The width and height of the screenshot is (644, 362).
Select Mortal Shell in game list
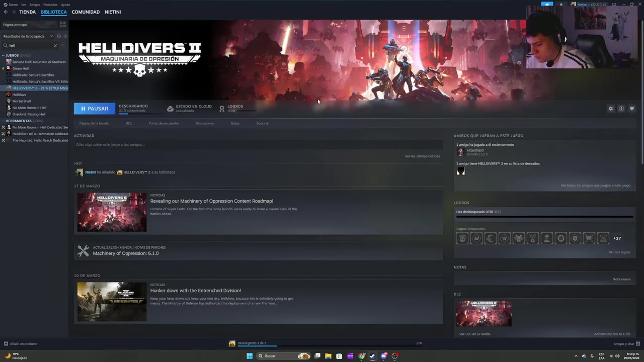(21, 101)
